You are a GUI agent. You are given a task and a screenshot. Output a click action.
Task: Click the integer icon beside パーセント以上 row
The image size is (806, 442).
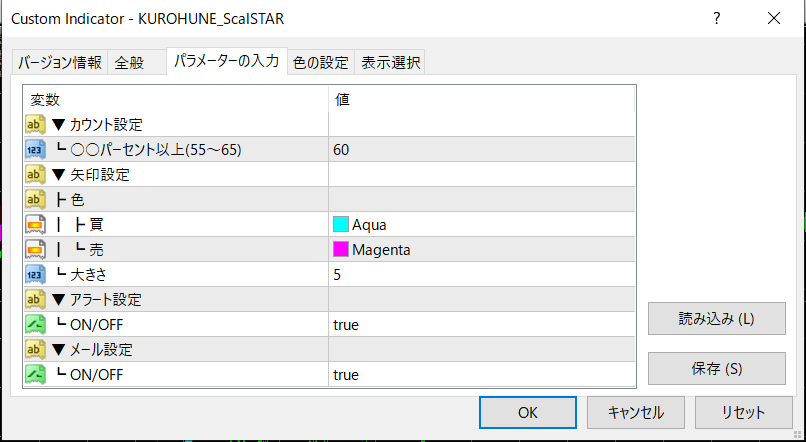click(36, 150)
